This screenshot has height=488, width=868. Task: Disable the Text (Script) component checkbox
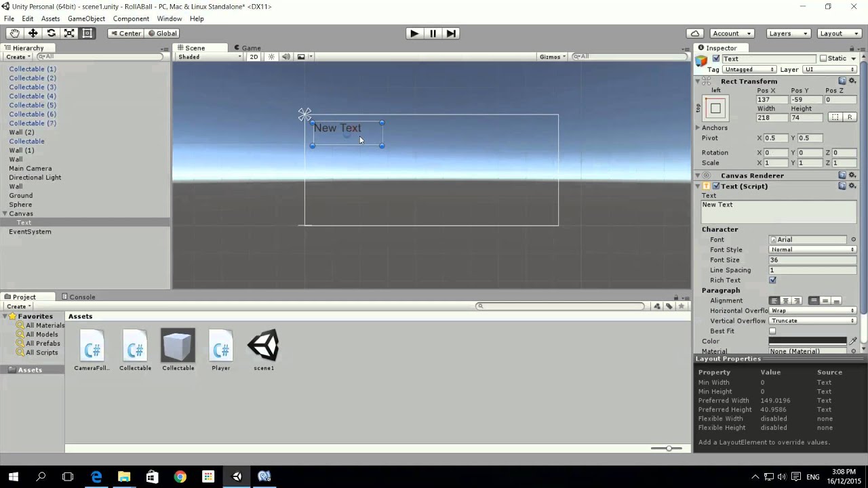[x=716, y=186]
